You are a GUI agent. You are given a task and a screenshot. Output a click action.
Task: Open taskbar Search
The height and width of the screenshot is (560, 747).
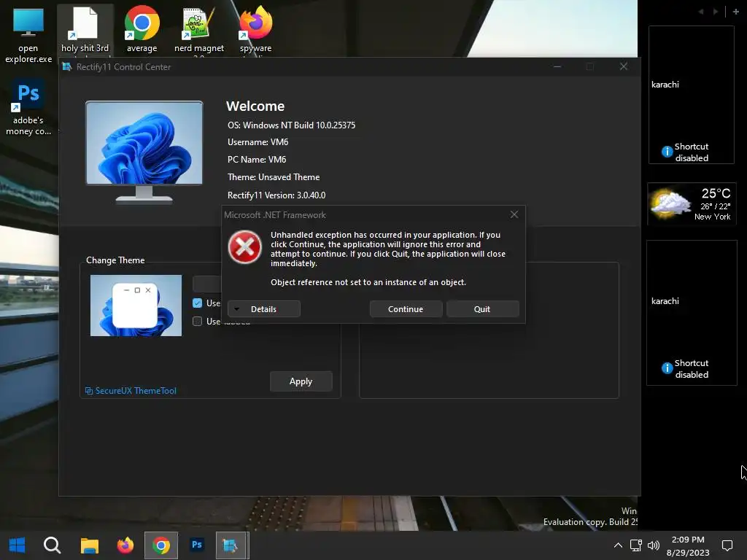point(52,545)
